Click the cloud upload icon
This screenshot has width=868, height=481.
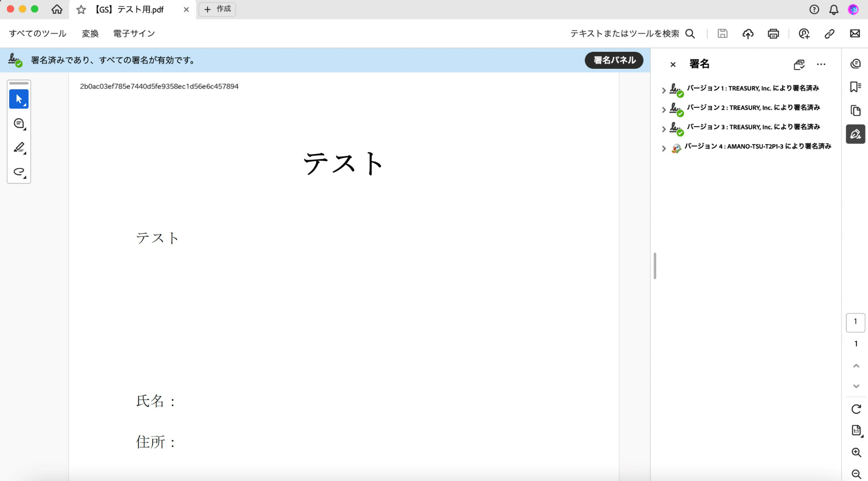[x=748, y=34]
